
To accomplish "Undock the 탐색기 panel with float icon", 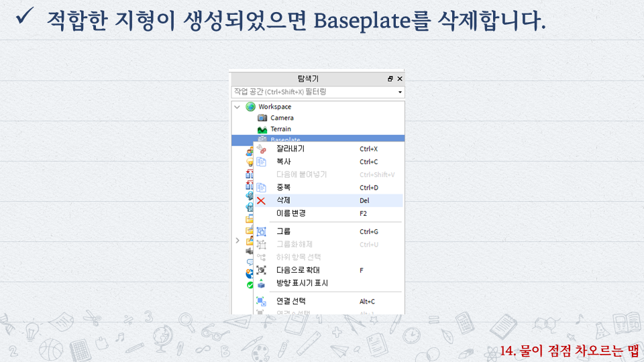I will 390,79.
